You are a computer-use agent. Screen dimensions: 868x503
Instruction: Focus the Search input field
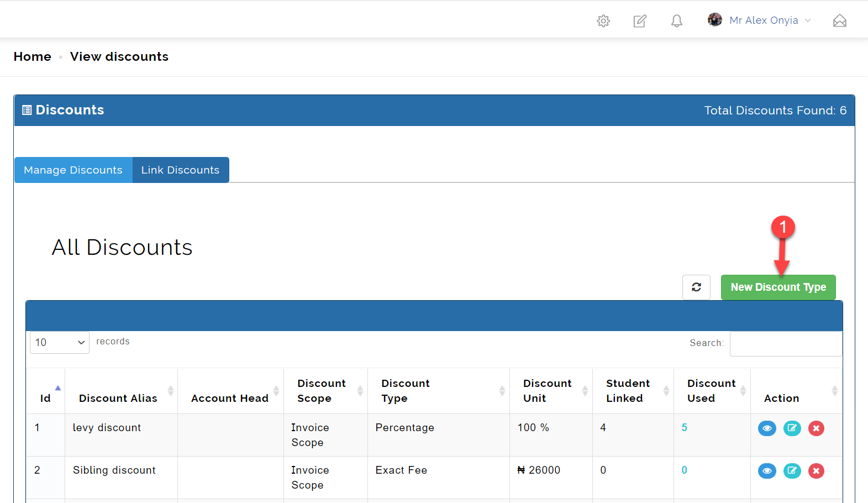tap(786, 344)
